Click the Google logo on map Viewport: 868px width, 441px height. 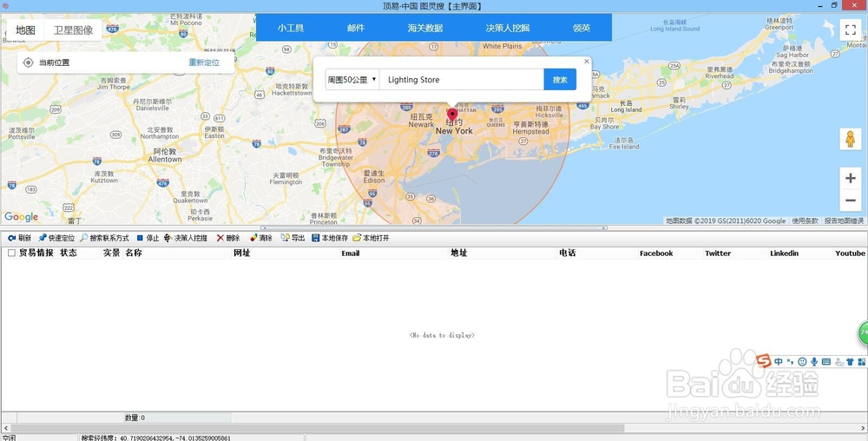pyautogui.click(x=22, y=216)
